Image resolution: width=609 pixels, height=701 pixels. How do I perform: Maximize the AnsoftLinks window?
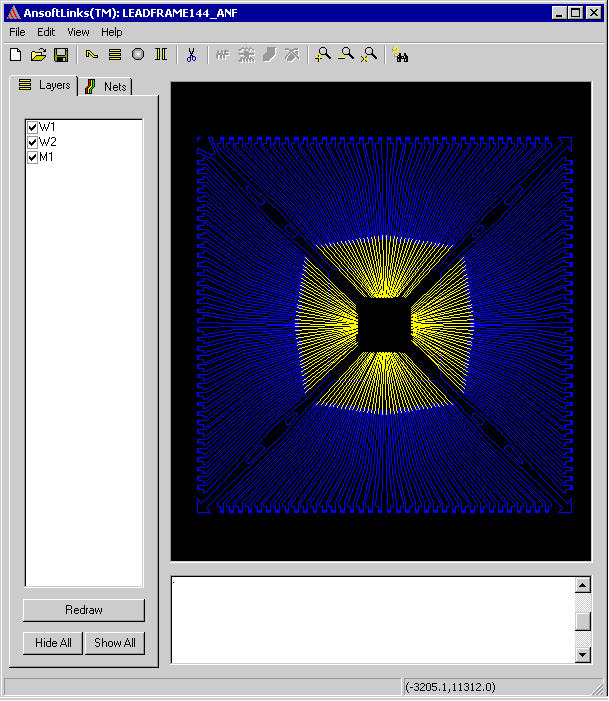(576, 13)
